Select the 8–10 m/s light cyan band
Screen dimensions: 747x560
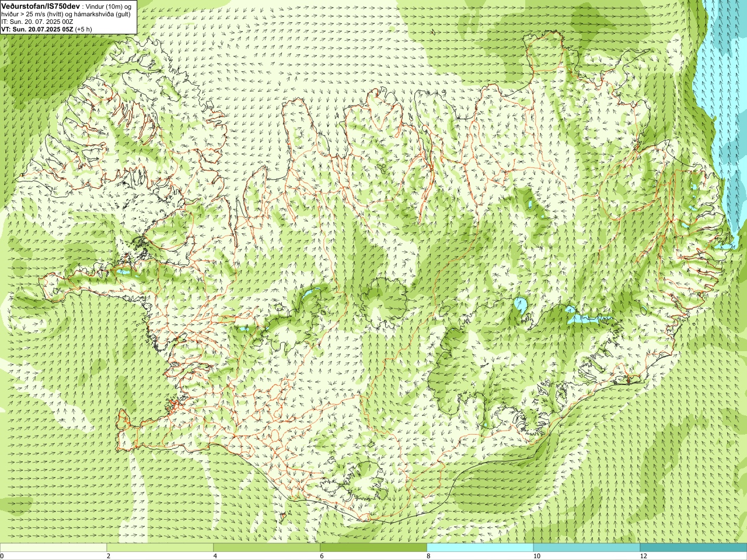point(480,548)
